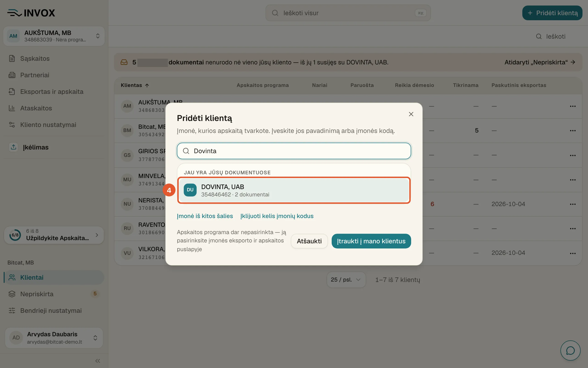The width and height of the screenshot is (588, 368).
Task: Click the inbox icon in the warning banner
Action: 124,62
